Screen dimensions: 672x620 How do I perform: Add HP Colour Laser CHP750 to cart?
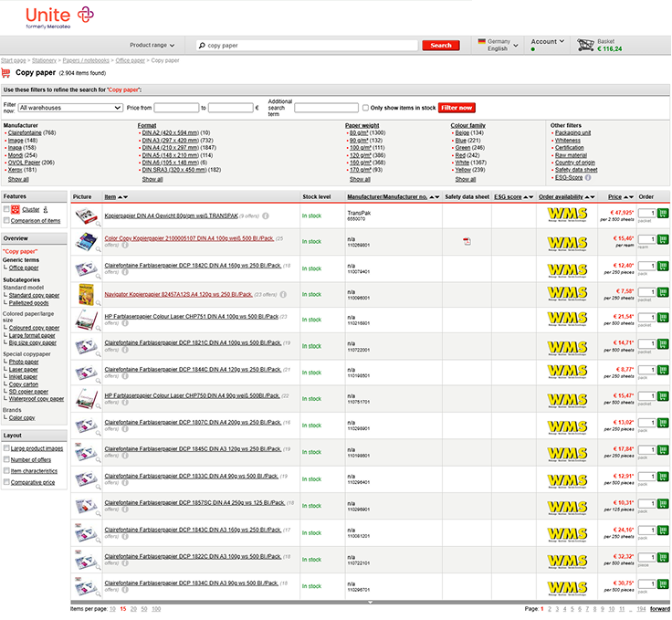[x=663, y=396]
